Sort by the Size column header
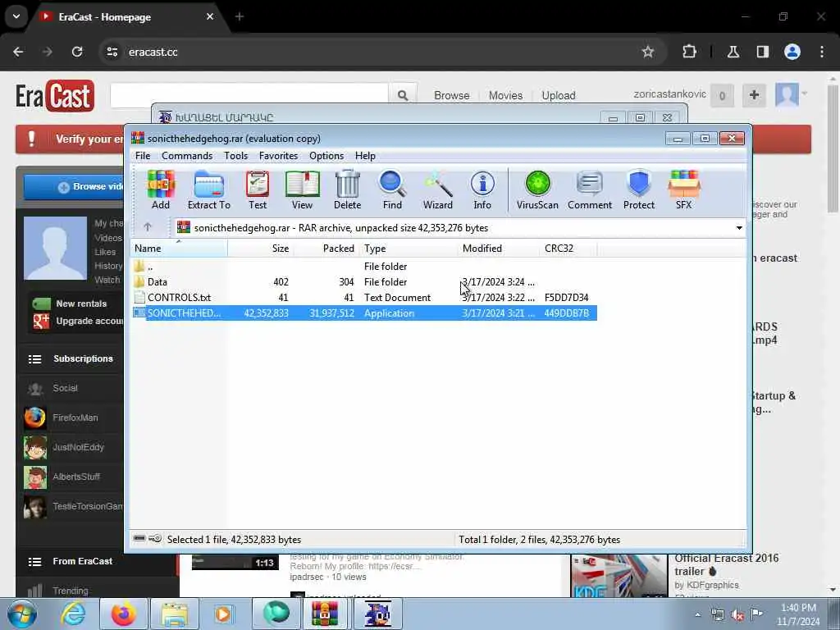The image size is (840, 630). point(260,249)
